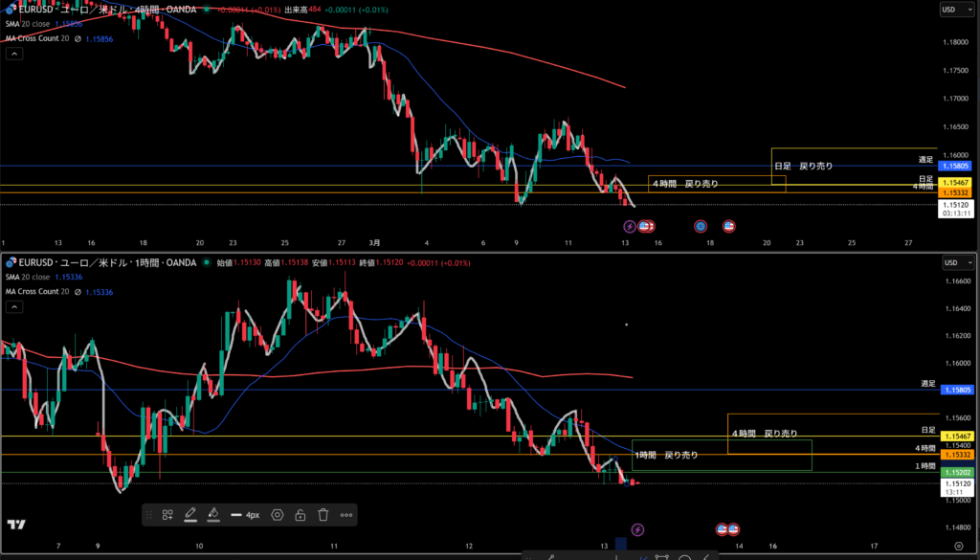
Task: Collapse the indicator legend in the lower chart
Action: pos(14,306)
